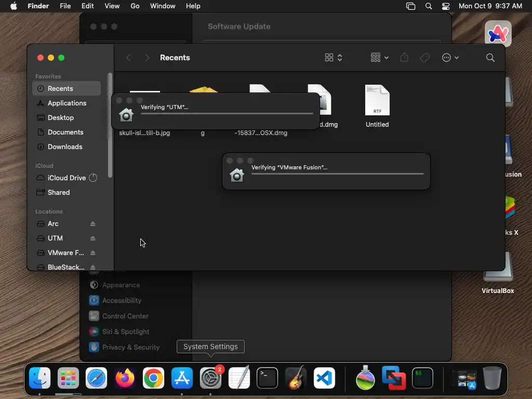Click Verifying VMware Fusion progress bar

coord(338,174)
